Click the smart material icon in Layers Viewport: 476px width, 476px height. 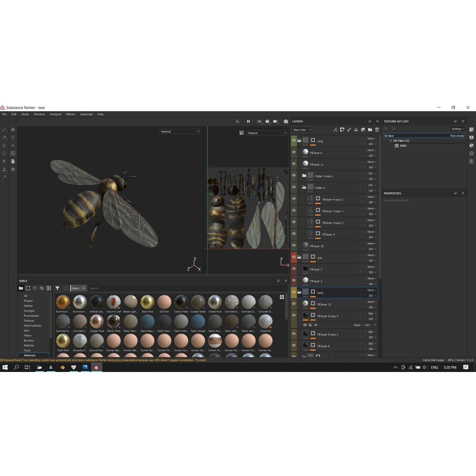pyautogui.click(x=363, y=130)
